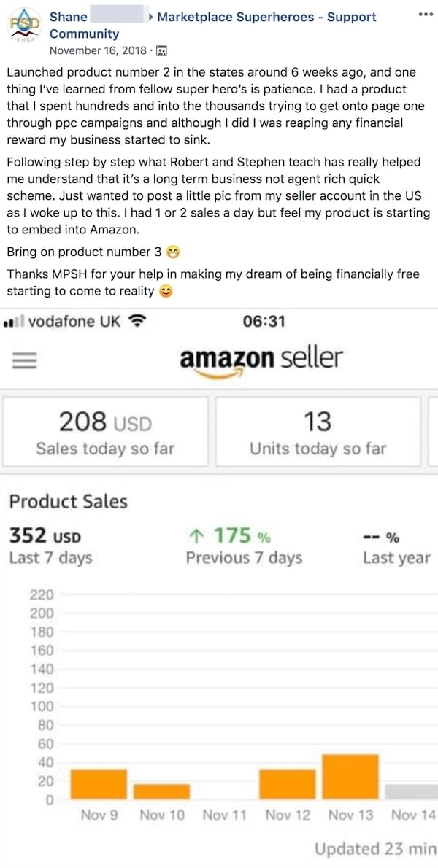Select the Nov 13 sales bar
The width and height of the screenshot is (438, 868).
[x=350, y=777]
